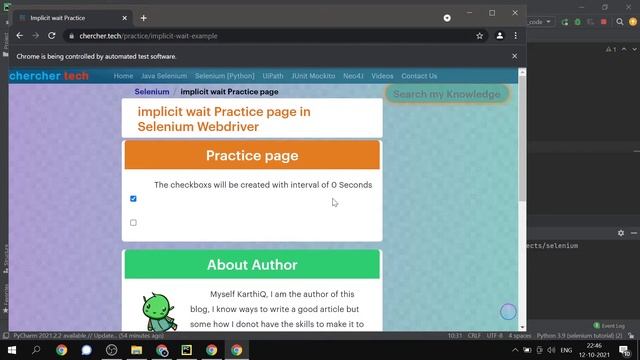Dismiss the automated test software infobar

point(515,56)
